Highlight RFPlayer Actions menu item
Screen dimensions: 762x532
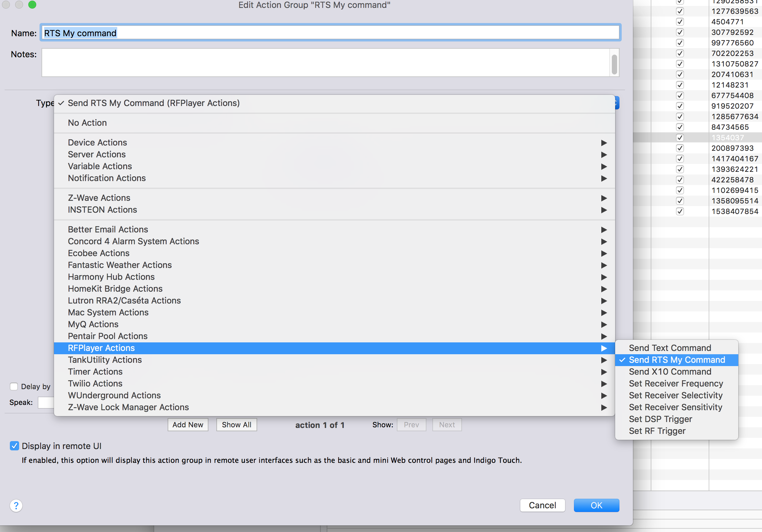(335, 348)
